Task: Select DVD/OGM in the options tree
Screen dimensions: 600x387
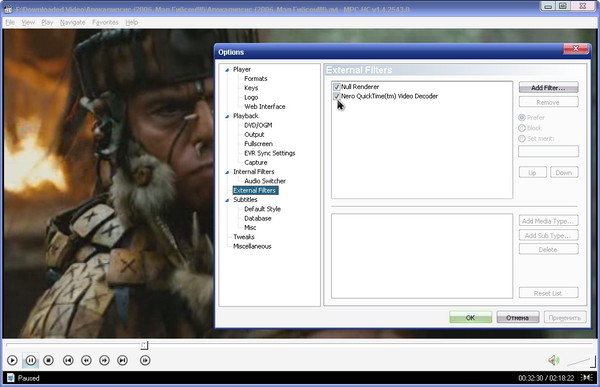Action: (x=258, y=125)
